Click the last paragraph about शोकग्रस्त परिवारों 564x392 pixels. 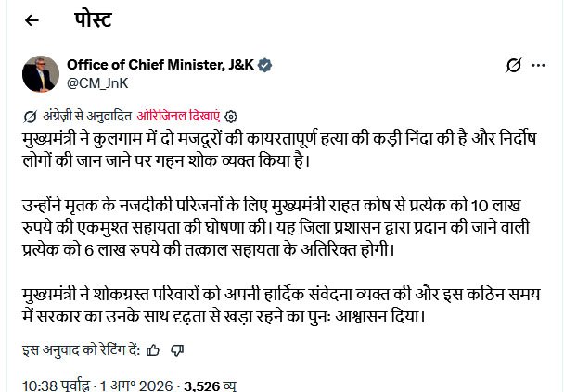click(x=281, y=306)
